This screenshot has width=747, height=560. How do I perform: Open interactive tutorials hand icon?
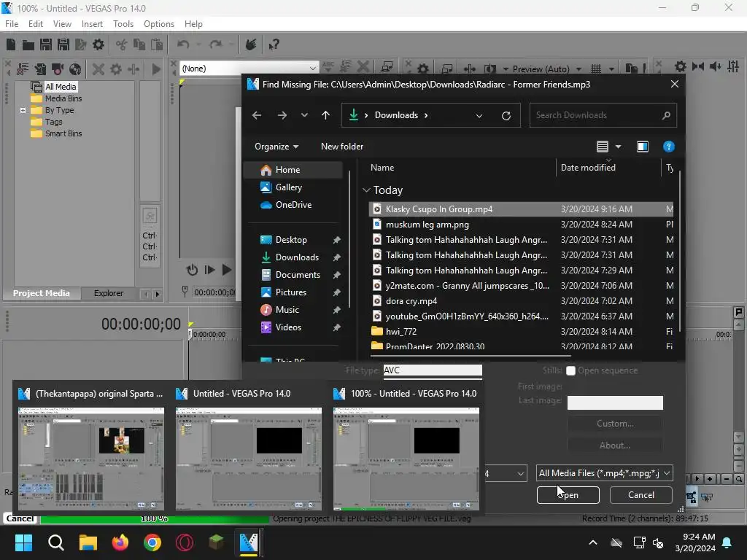(x=251, y=44)
